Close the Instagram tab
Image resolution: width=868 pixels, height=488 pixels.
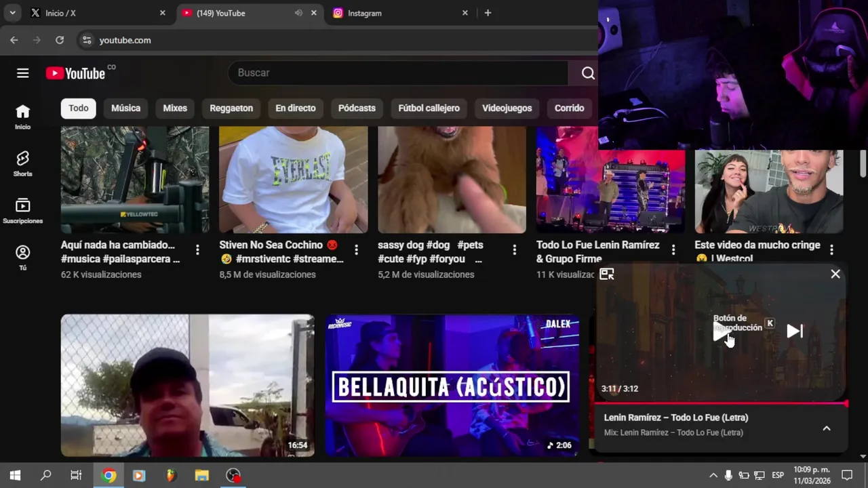(x=465, y=13)
